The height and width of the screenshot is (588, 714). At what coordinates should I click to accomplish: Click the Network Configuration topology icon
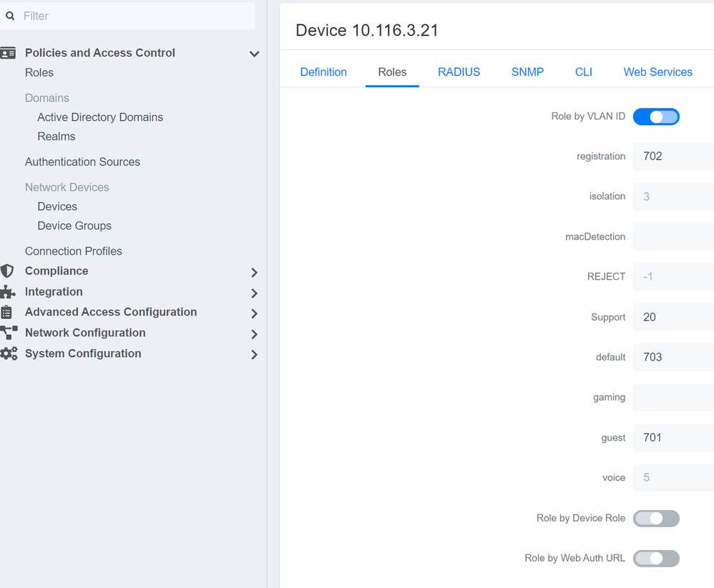[9, 333]
